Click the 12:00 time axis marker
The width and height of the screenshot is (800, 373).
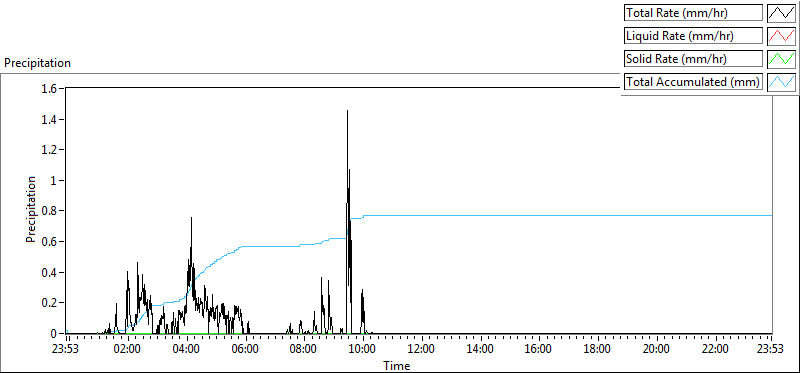(x=421, y=349)
